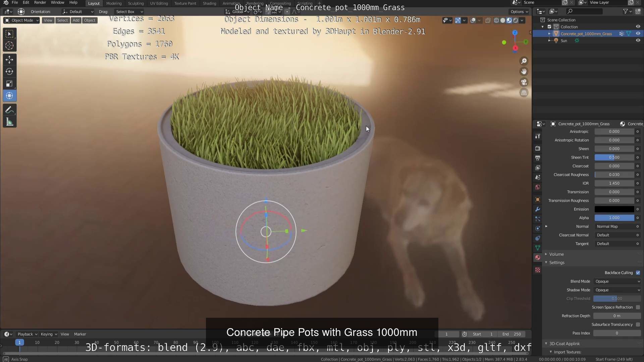This screenshot has height=362, width=644.
Task: Click the pan view hand icon
Action: tap(524, 71)
